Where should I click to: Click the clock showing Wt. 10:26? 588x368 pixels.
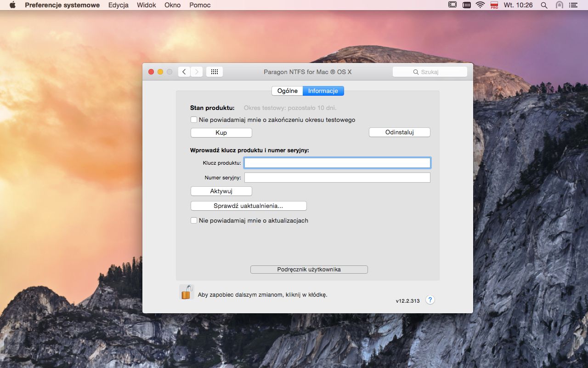(x=518, y=5)
